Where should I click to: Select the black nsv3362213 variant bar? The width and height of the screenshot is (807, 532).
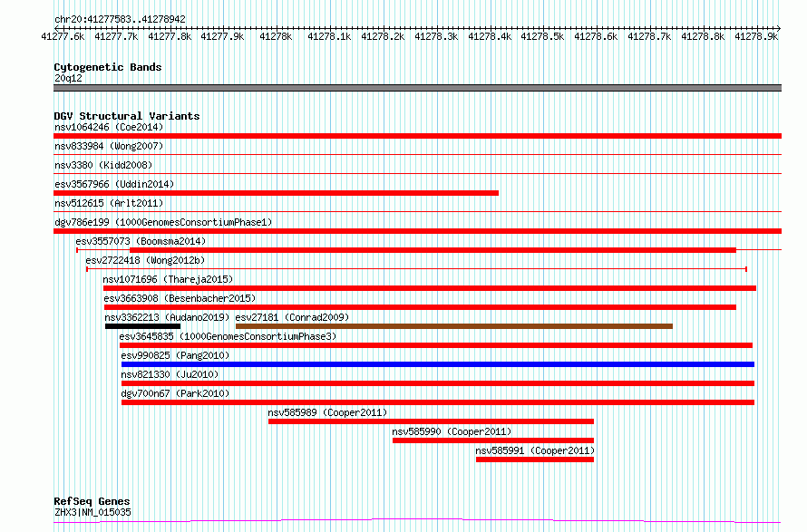pyautogui.click(x=142, y=326)
